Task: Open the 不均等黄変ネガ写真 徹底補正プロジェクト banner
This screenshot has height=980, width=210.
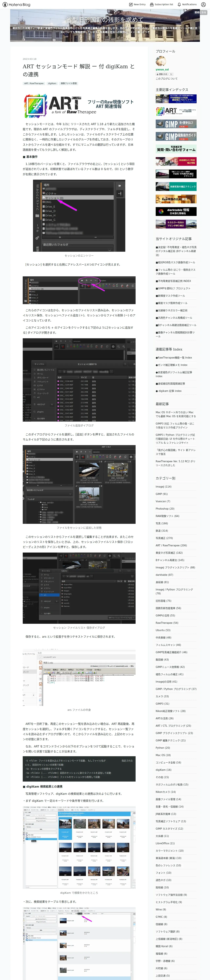Action: click(x=176, y=99)
